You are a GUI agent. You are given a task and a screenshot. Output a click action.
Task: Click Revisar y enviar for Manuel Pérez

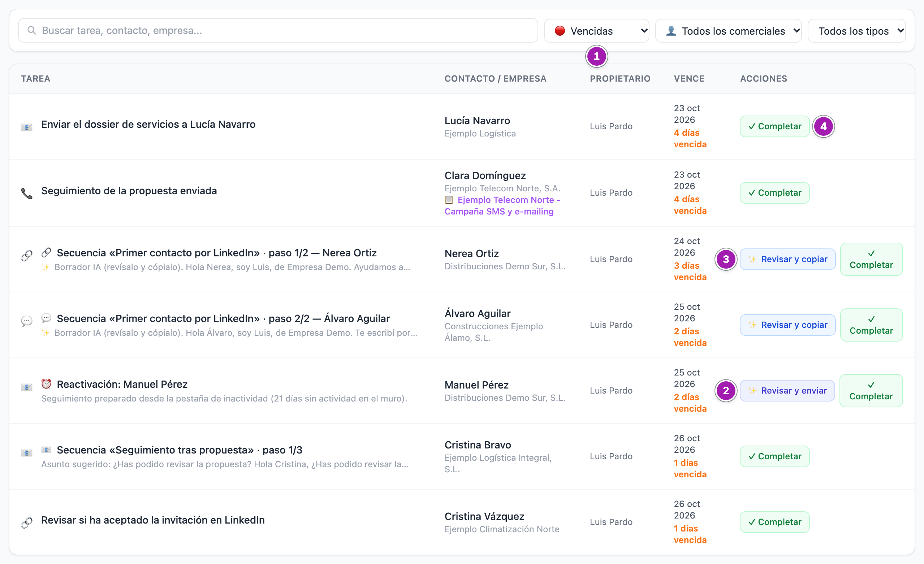(787, 390)
